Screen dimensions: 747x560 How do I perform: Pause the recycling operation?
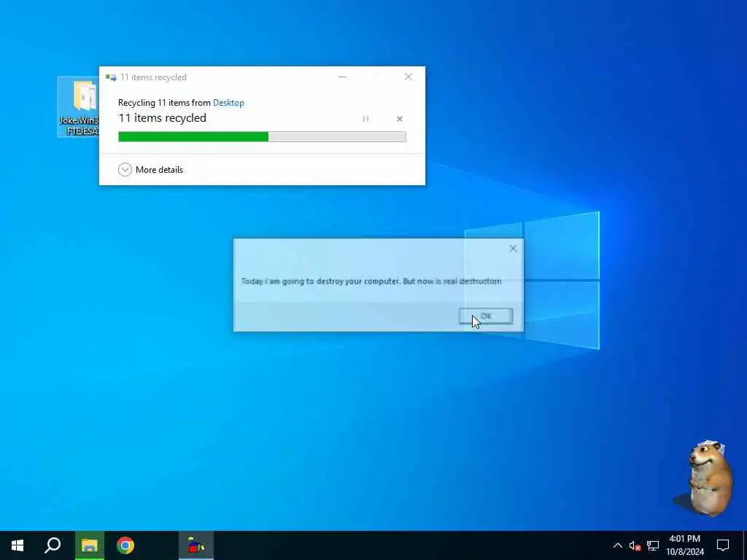coord(365,119)
